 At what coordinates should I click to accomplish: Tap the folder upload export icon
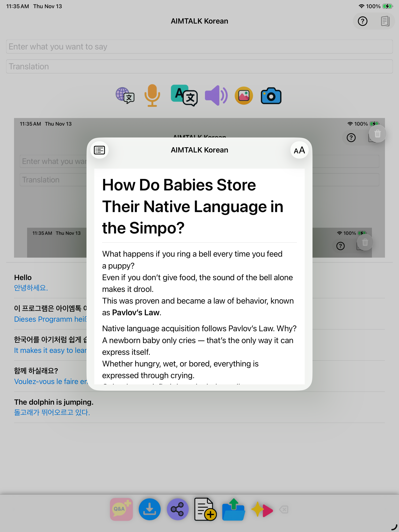pos(233,509)
